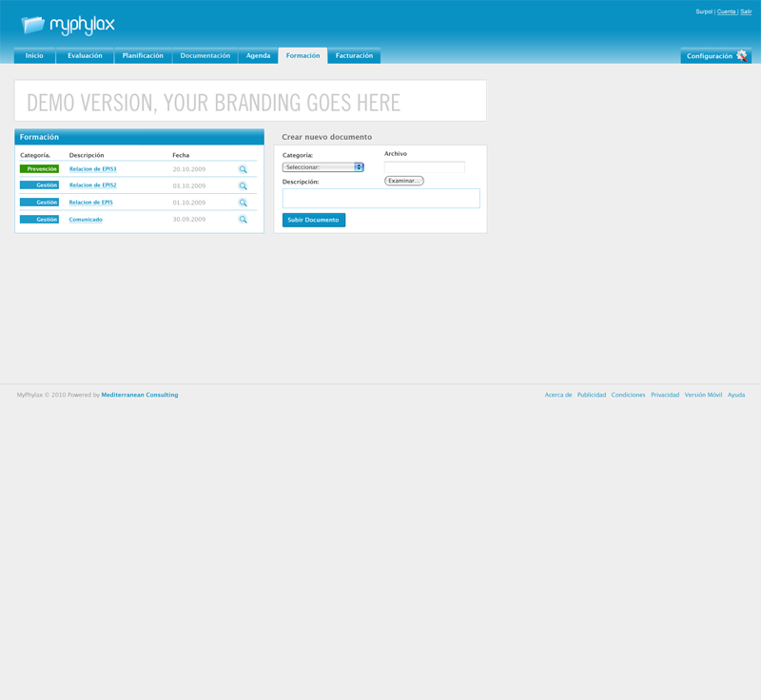Click the green Prevención category tag
Image resolution: width=761 pixels, height=700 pixels.
[39, 169]
